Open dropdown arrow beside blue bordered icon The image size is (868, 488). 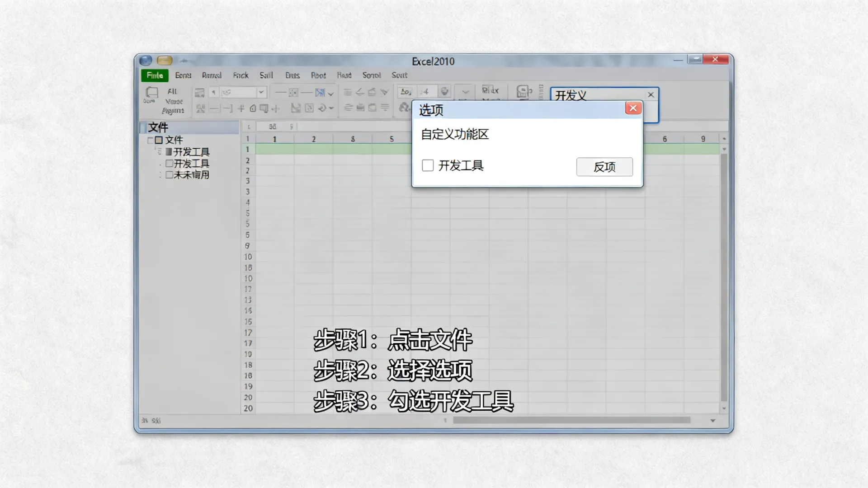pyautogui.click(x=331, y=94)
